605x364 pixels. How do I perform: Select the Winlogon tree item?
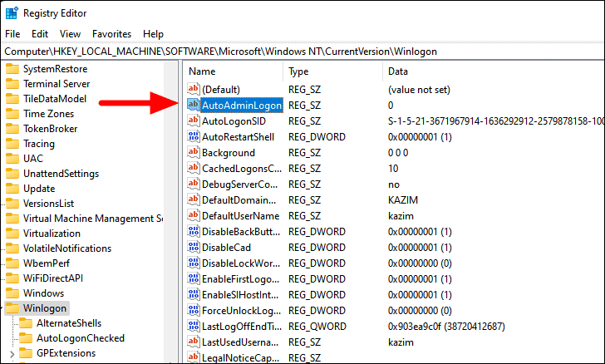pos(45,308)
